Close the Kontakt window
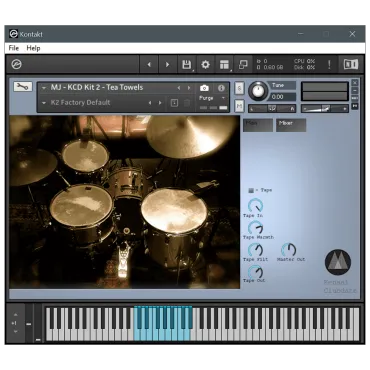This screenshot has width=370, height=370. 352,34
